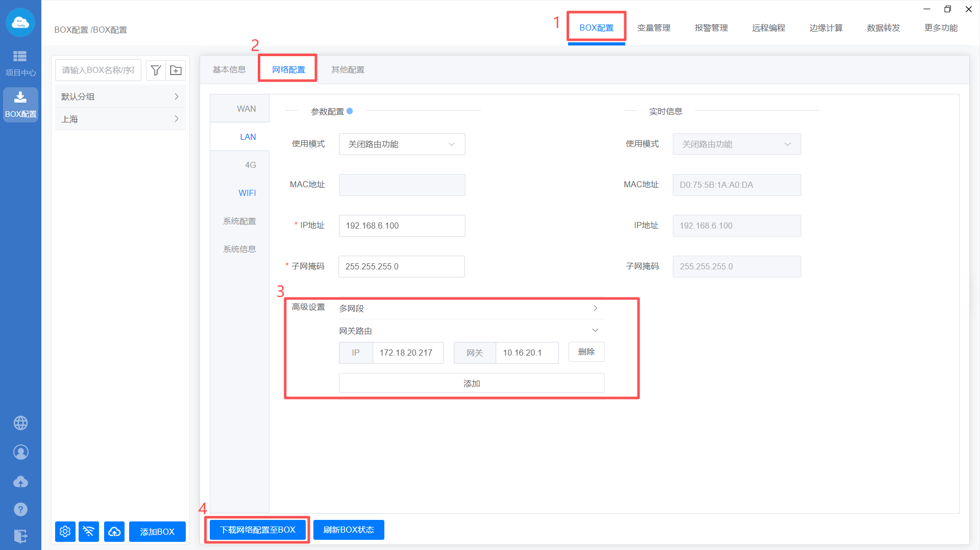980x550 pixels.
Task: Switch to the 变量管理 tab
Action: click(653, 28)
